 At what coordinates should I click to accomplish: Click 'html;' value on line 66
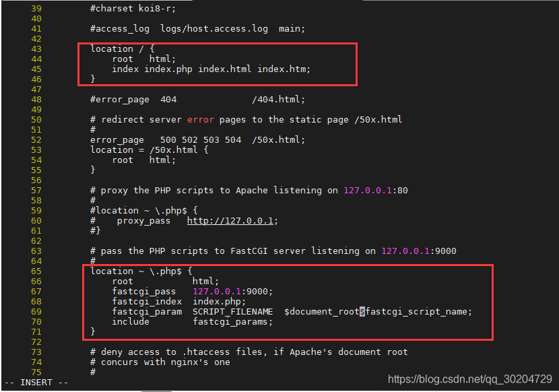point(205,282)
